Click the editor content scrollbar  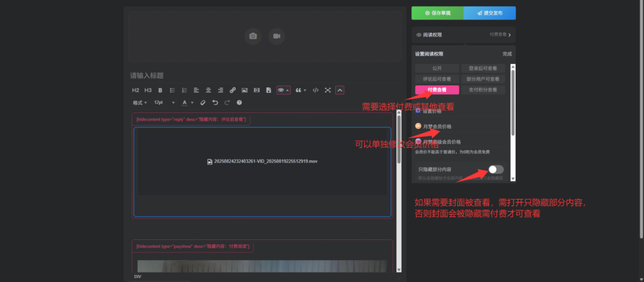pos(398,139)
